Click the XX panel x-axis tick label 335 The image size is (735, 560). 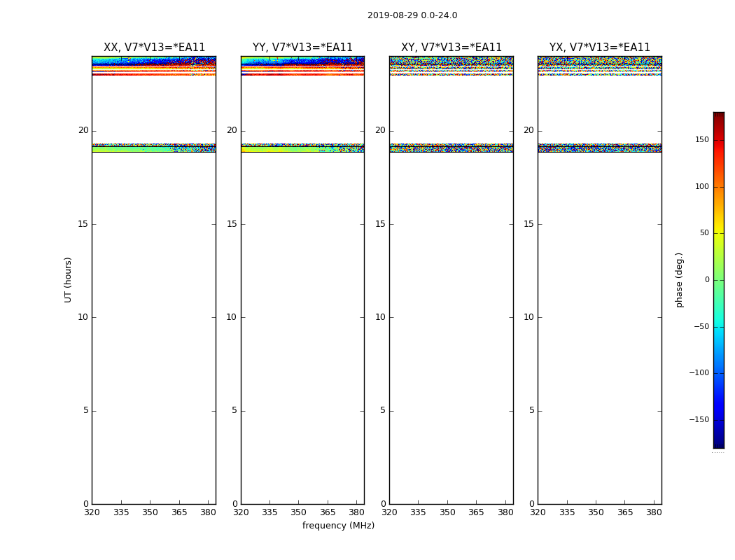121,512
